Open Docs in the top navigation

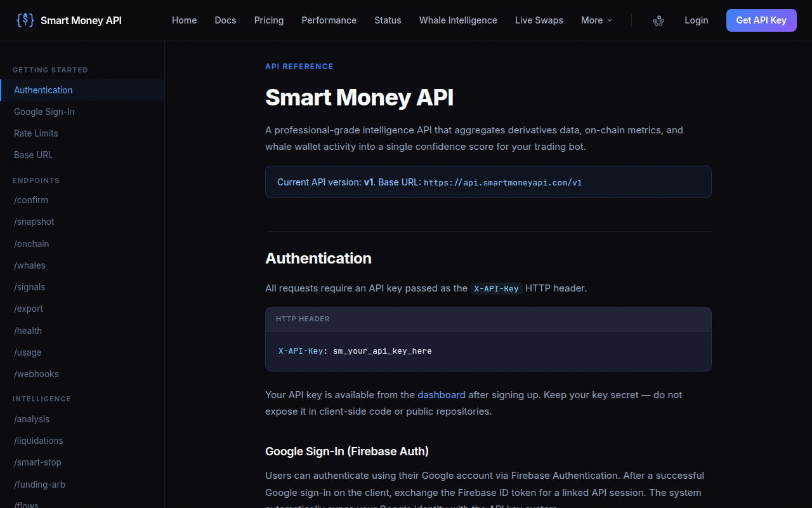pos(225,20)
